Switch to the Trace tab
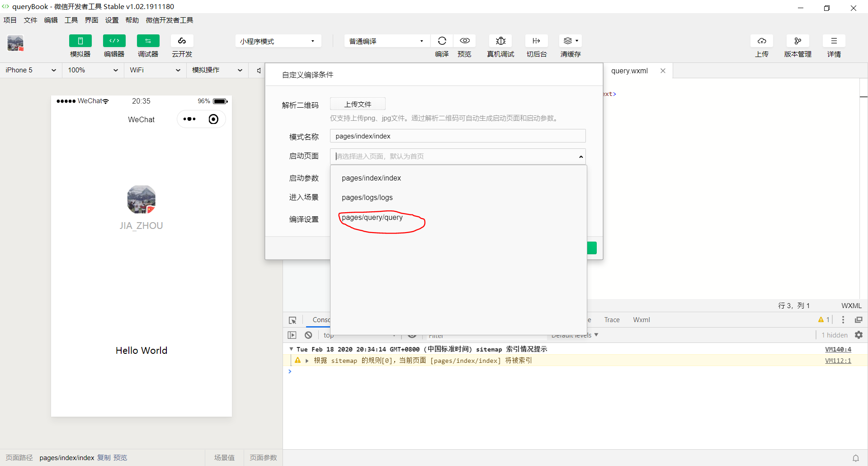The image size is (868, 466). pyautogui.click(x=612, y=320)
